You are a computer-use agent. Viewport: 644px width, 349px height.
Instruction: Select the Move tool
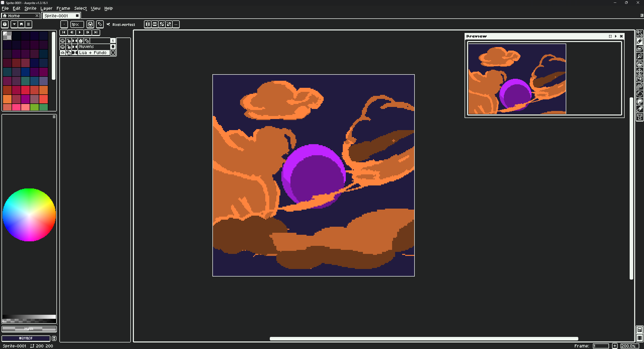[x=639, y=71]
